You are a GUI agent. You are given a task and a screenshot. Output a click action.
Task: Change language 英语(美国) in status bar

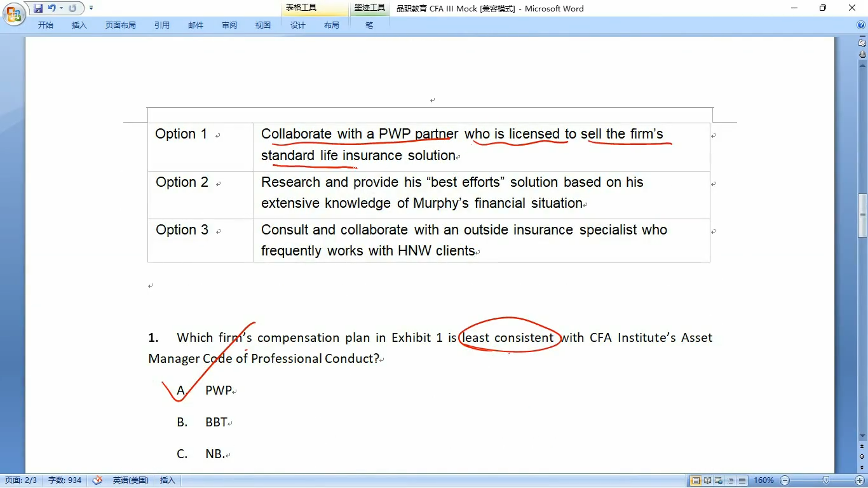(x=130, y=480)
